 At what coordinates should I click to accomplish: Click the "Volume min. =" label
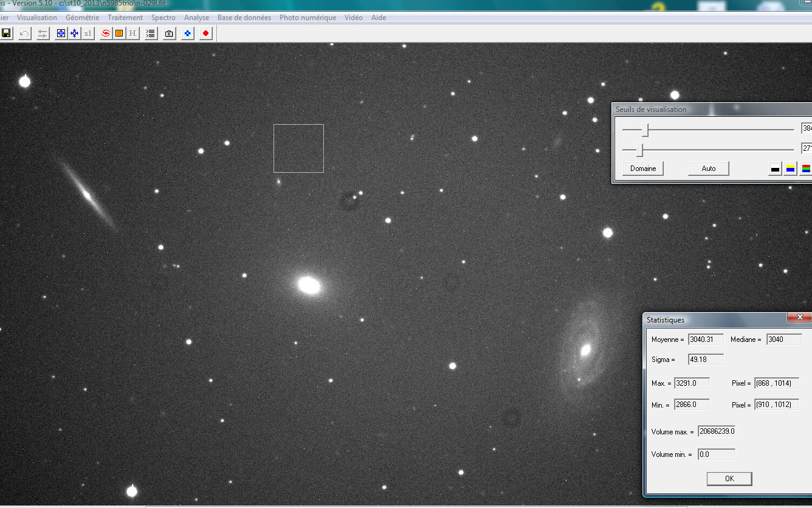click(672, 454)
